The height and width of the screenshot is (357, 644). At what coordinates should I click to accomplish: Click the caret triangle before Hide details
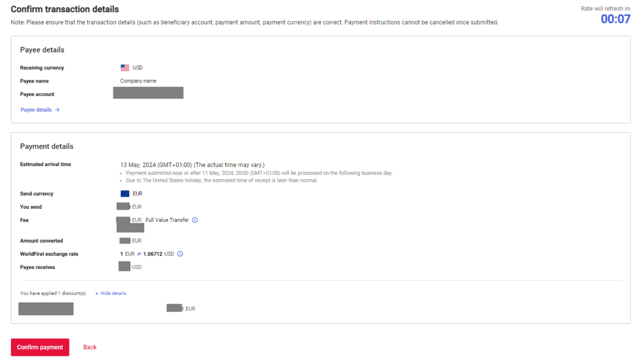[97, 293]
